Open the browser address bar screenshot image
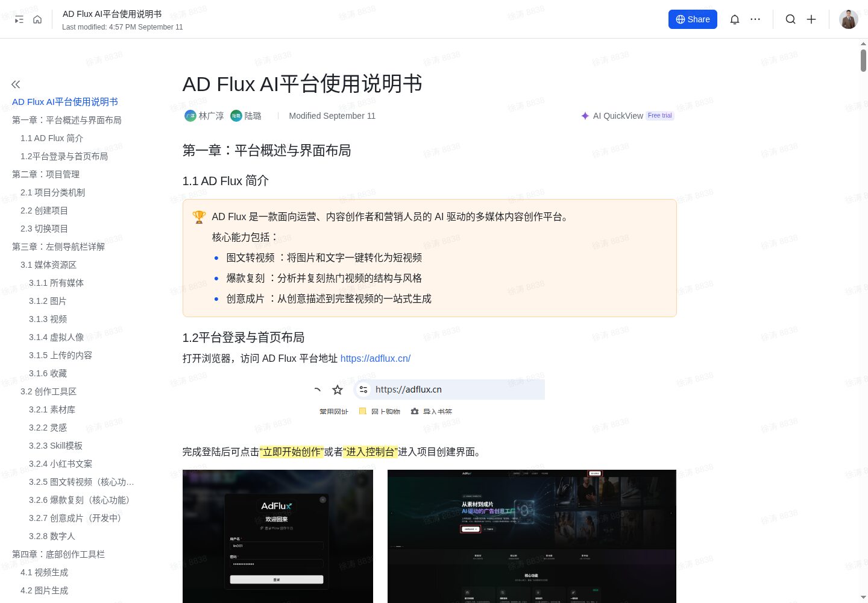Viewport: 868px width, 603px height. point(429,396)
